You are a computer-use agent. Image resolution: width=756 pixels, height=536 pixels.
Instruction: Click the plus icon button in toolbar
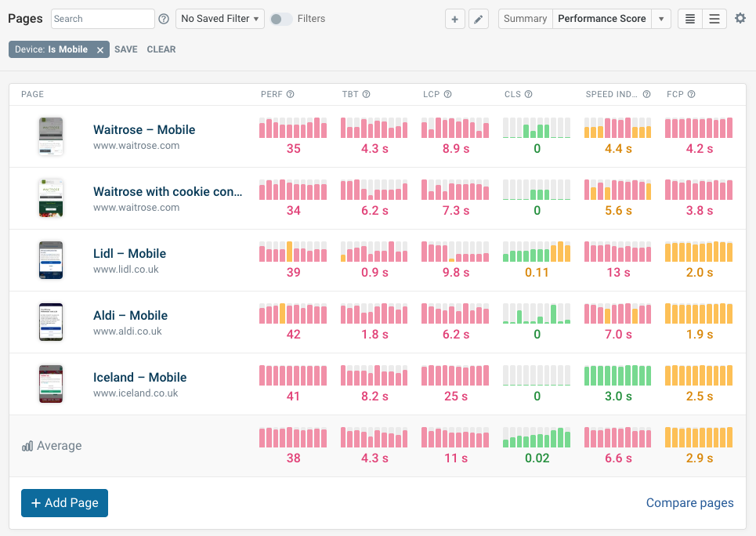point(454,19)
